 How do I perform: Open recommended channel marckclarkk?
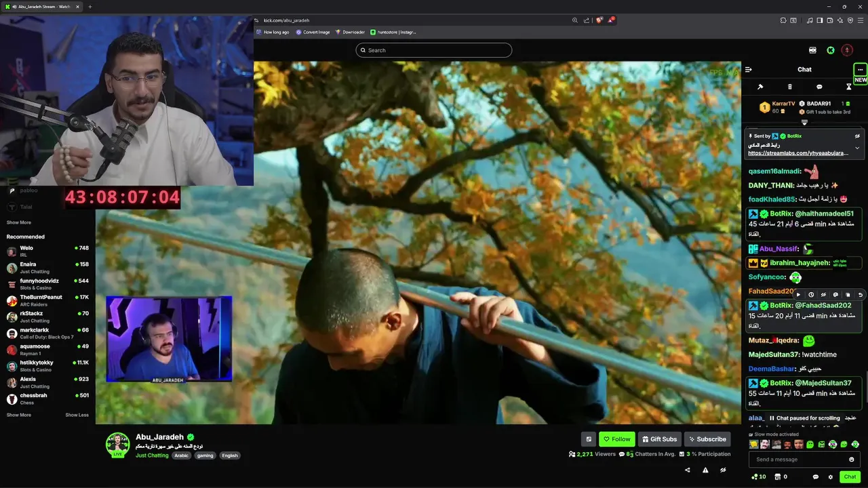(x=47, y=333)
